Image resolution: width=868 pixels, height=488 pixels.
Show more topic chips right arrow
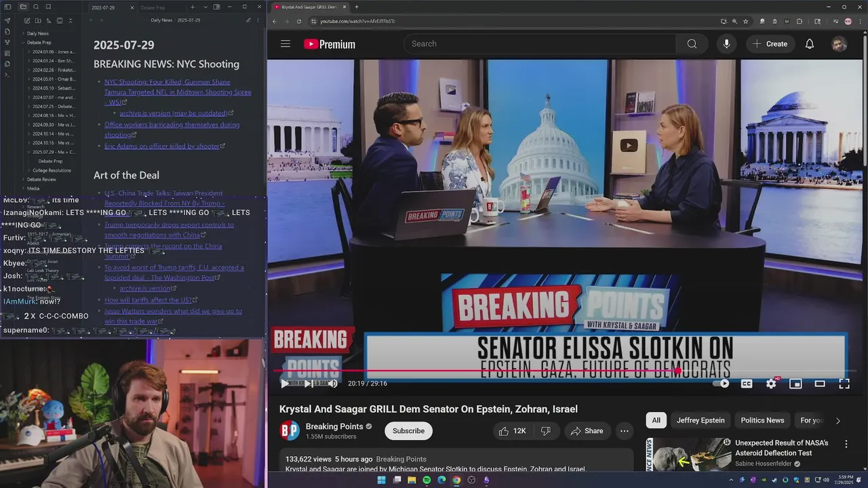point(837,421)
